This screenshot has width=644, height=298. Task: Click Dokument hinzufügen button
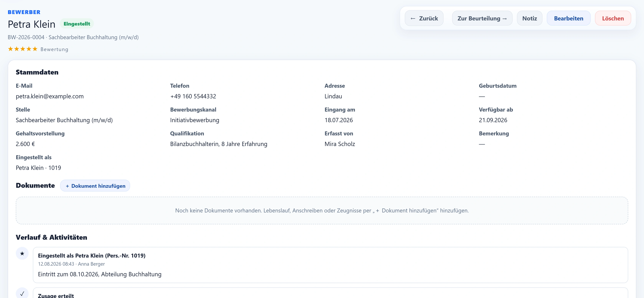(95, 186)
